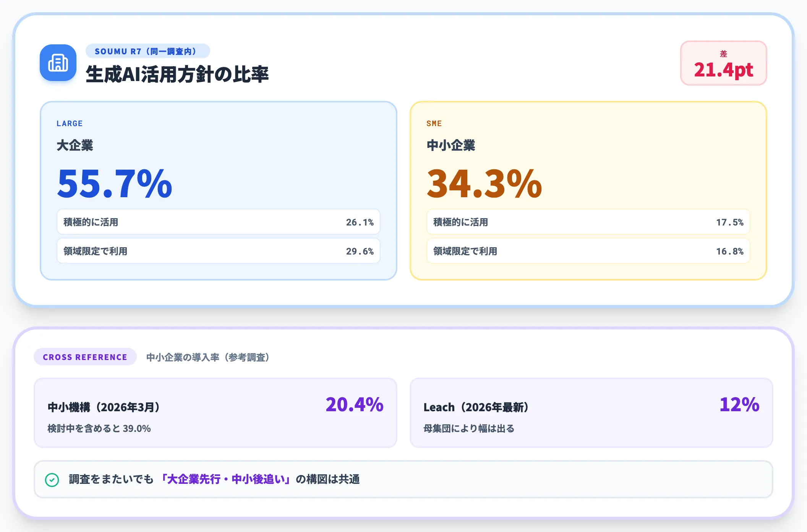Image resolution: width=807 pixels, height=532 pixels.
Task: Click the blue building icon
Action: pyautogui.click(x=58, y=63)
